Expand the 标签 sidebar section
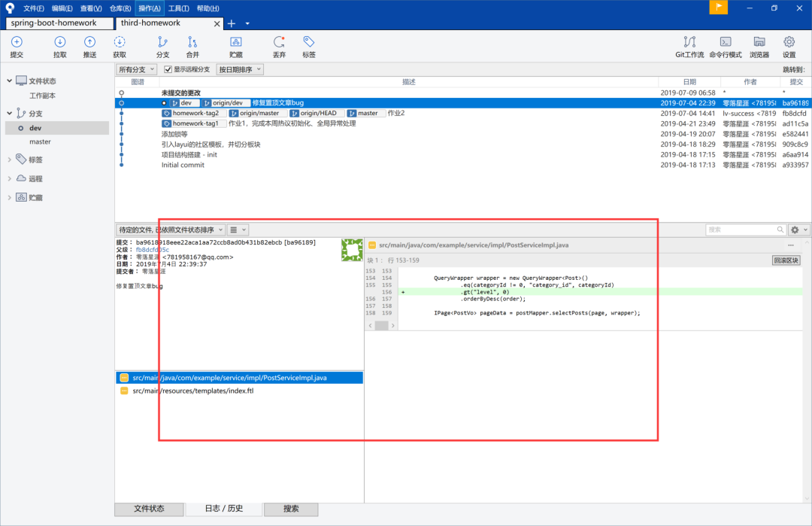 pyautogui.click(x=9, y=160)
